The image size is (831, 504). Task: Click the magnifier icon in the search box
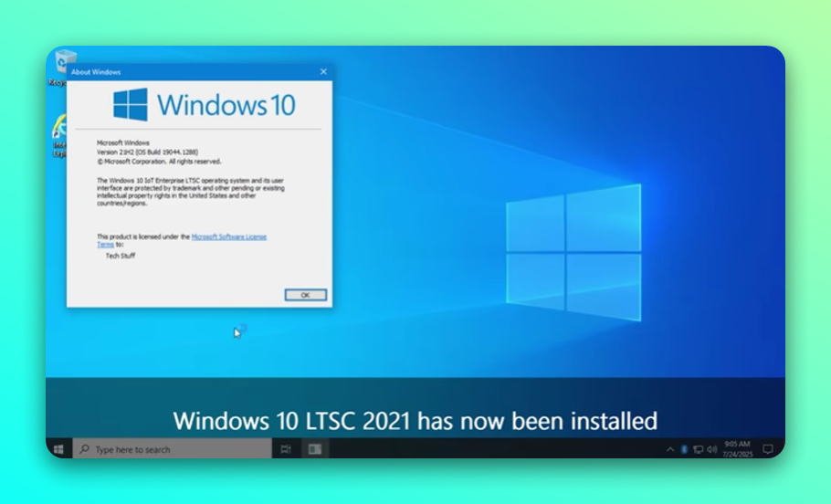click(85, 449)
